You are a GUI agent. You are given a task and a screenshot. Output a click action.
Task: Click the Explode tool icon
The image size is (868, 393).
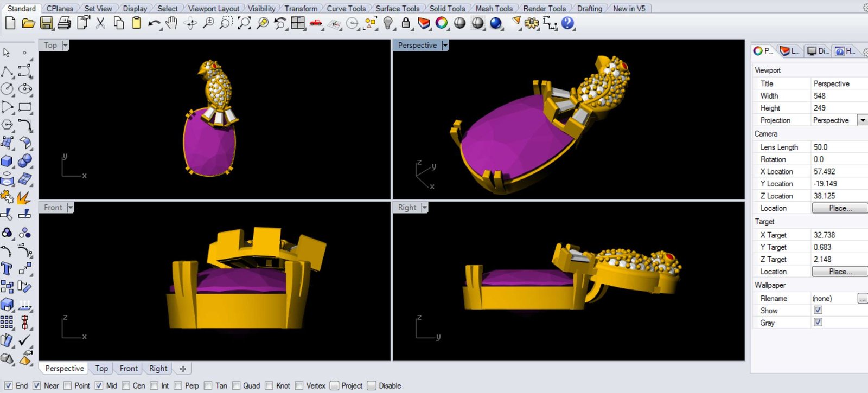coord(23,197)
